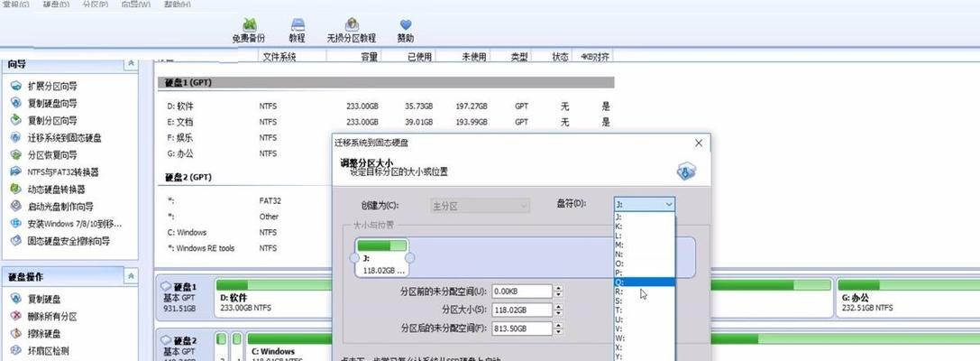Open the 盘符 drive letter combo box
980x361 pixels.
coord(645,205)
